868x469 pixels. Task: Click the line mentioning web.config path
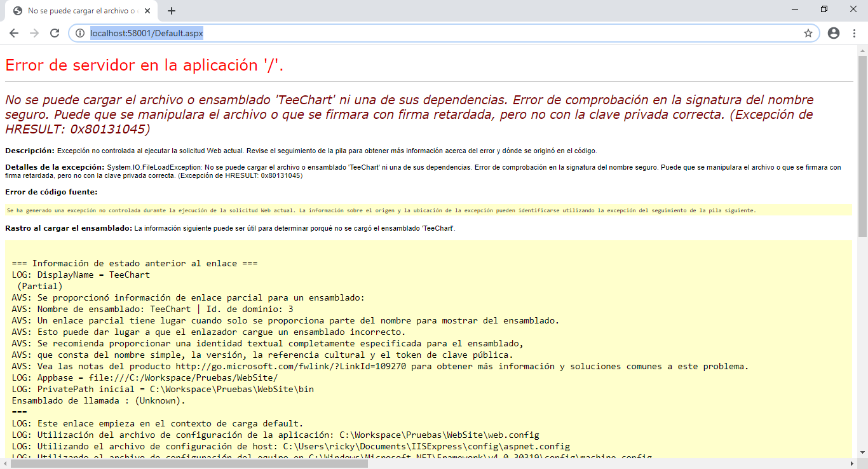click(275, 435)
